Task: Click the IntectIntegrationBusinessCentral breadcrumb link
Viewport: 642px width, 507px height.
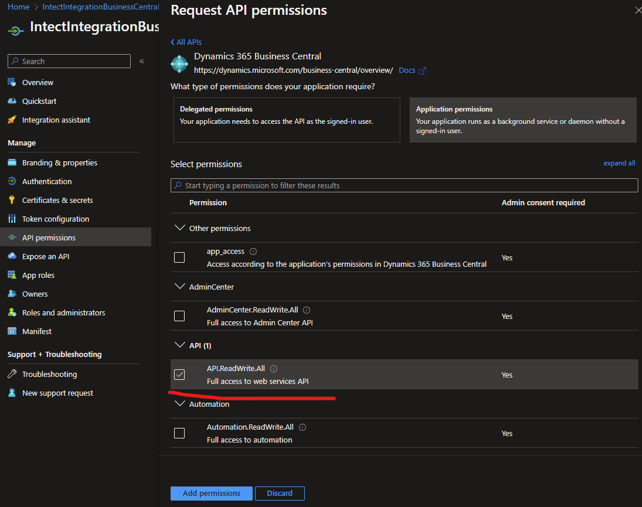Action: click(x=100, y=7)
